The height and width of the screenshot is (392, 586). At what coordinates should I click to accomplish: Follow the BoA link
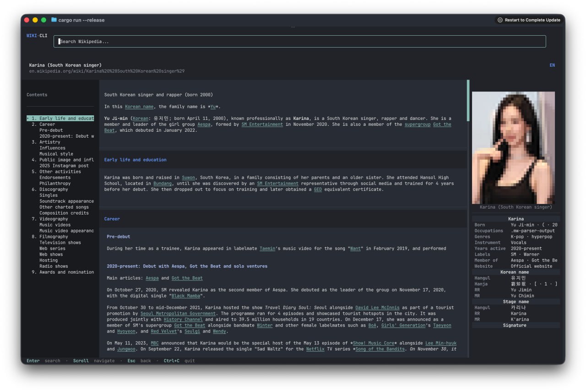(x=372, y=325)
